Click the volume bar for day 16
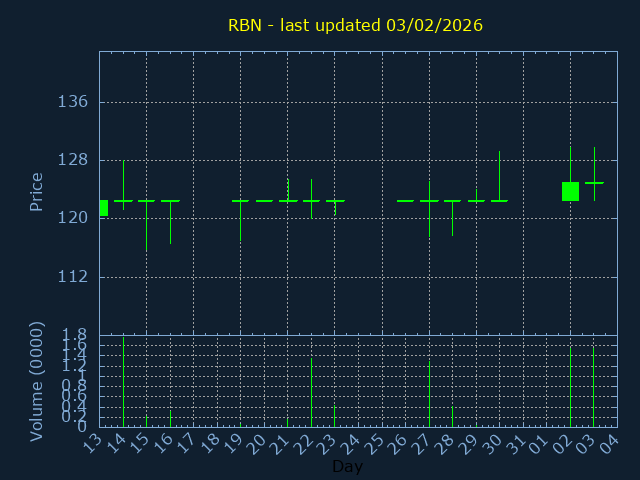The width and height of the screenshot is (640, 480). click(x=170, y=418)
